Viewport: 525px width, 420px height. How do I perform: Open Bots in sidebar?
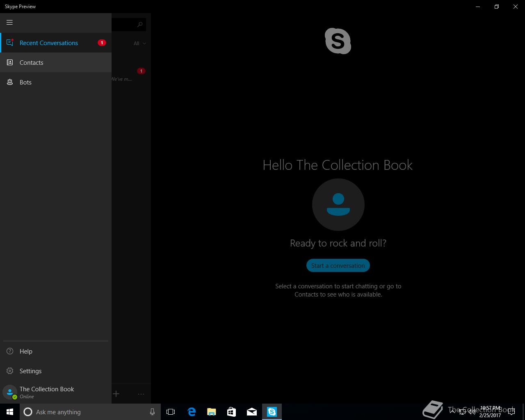(56, 82)
